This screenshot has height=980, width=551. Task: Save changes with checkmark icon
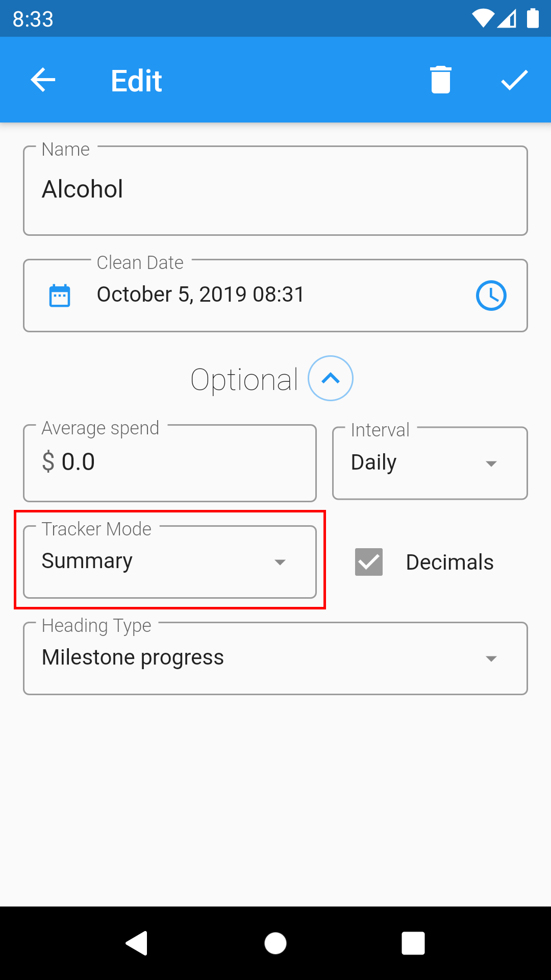(514, 80)
